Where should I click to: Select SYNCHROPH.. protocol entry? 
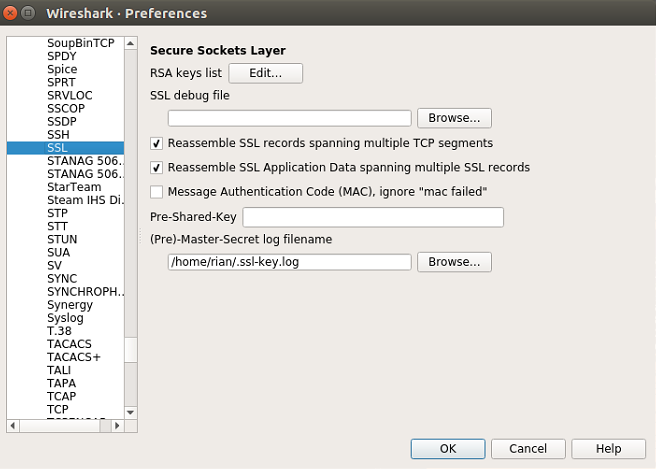click(x=85, y=292)
